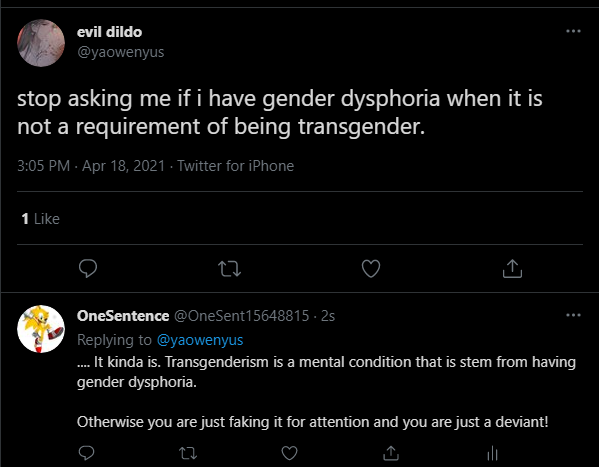Retweet the main tweet about gender dysphoria
Screen dimensions: 599x467
[x=229, y=268]
